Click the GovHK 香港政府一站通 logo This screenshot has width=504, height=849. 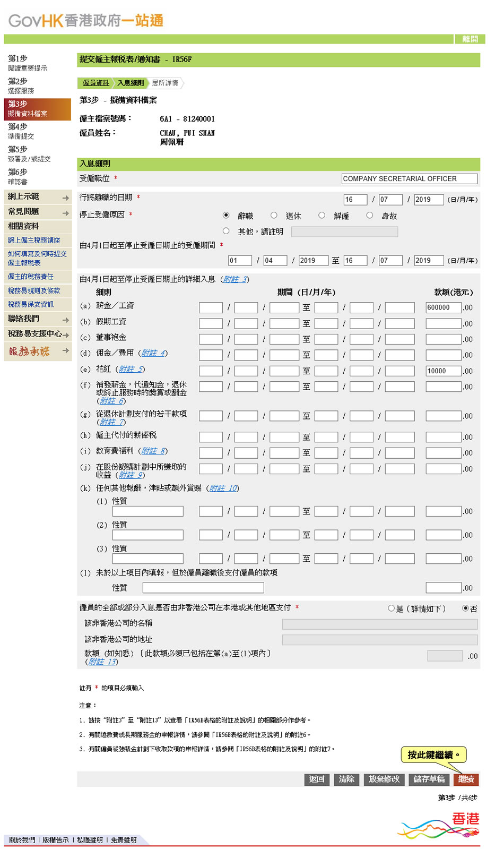85,20
